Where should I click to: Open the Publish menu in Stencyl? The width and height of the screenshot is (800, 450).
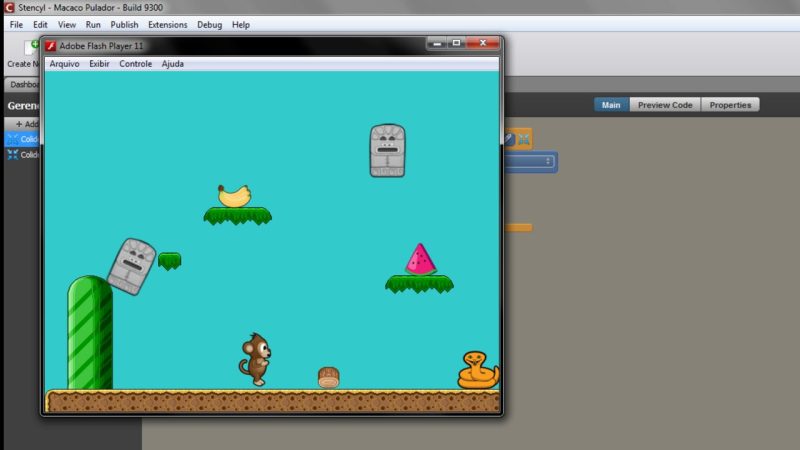coord(124,24)
